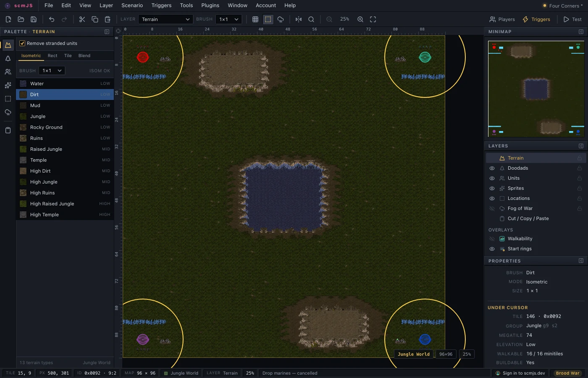Zoom in on the map

pyautogui.click(x=360, y=19)
